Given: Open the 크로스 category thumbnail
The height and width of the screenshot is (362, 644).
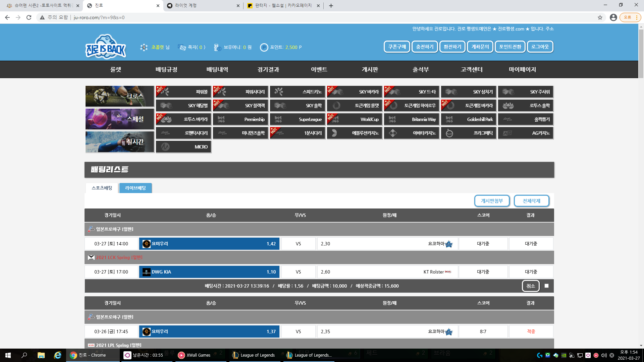Looking at the screenshot, I should coord(120,96).
